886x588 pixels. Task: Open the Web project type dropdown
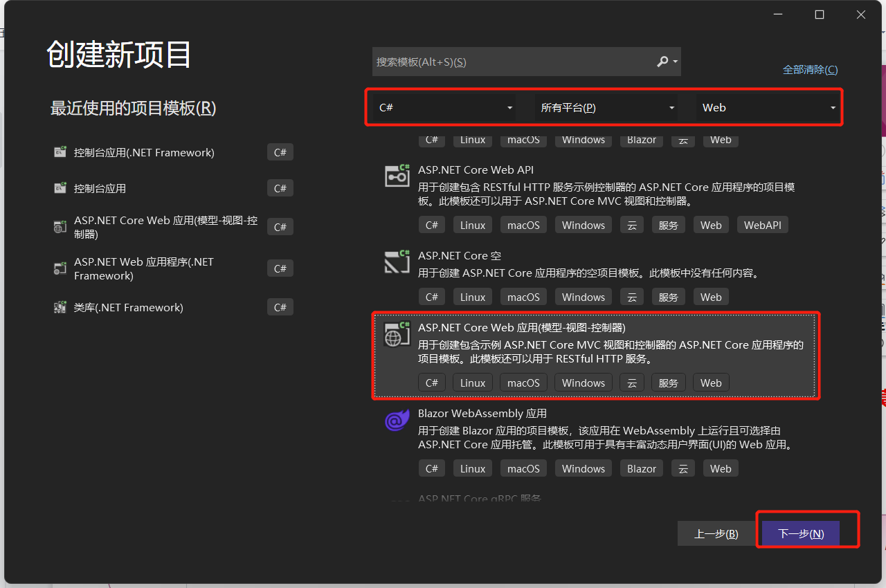coord(768,108)
